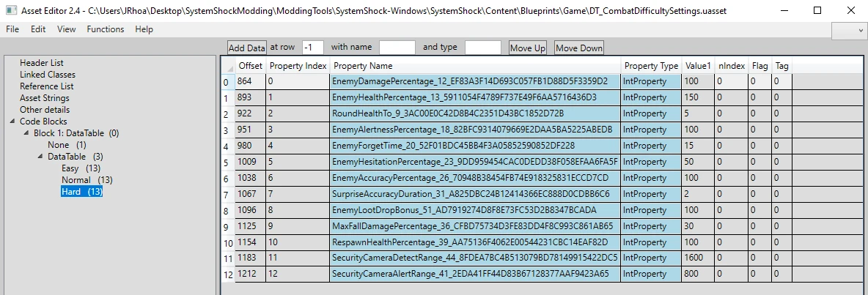
Task: Click Value1 cell 50 for EnemyHesitationPercentage
Action: (x=698, y=161)
